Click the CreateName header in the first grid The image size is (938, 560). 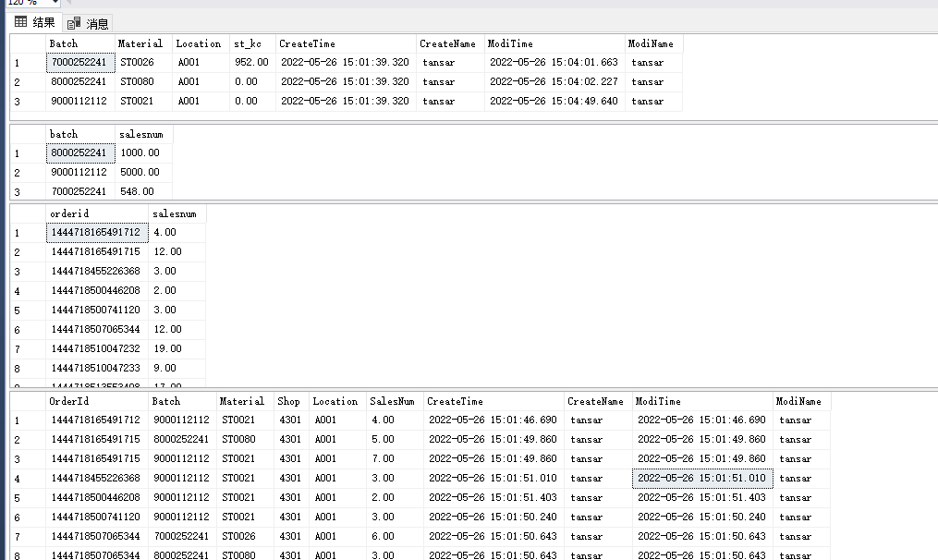click(x=450, y=43)
